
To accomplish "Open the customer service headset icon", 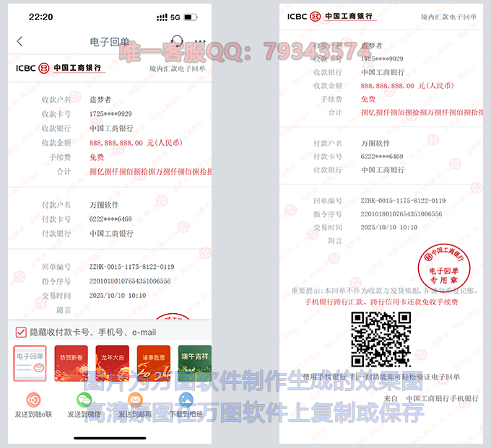I will tap(177, 42).
